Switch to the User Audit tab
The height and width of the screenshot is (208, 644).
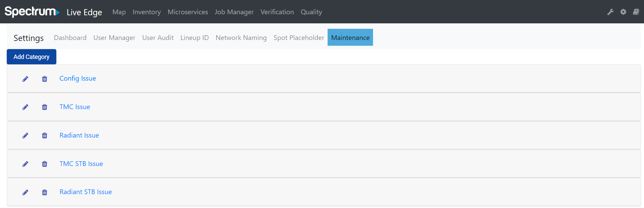pos(158,38)
